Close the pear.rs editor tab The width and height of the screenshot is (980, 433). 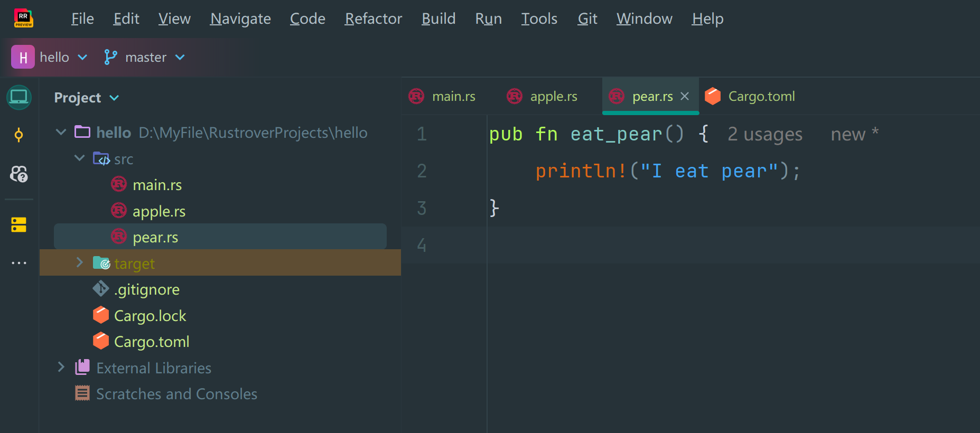pos(685,96)
